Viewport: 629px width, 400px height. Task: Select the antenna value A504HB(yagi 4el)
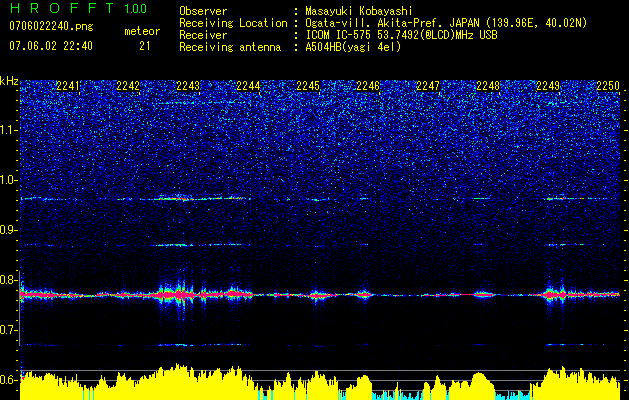coord(353,47)
